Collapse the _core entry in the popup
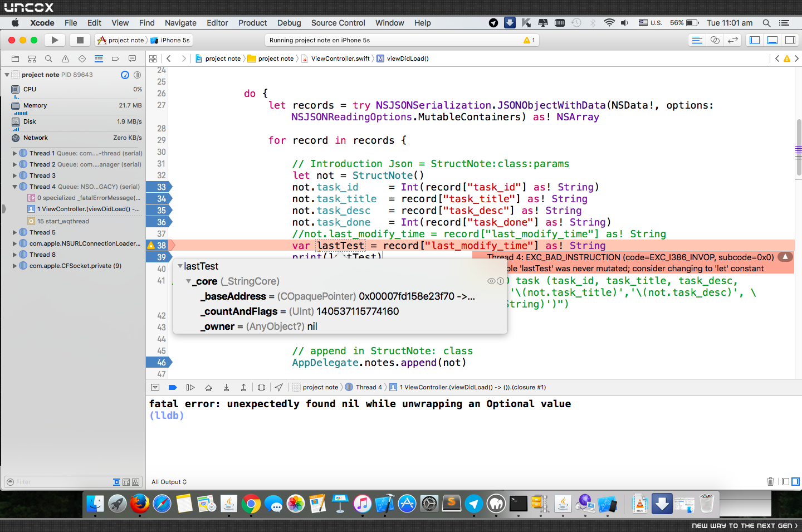This screenshot has width=802, height=532. (x=189, y=281)
